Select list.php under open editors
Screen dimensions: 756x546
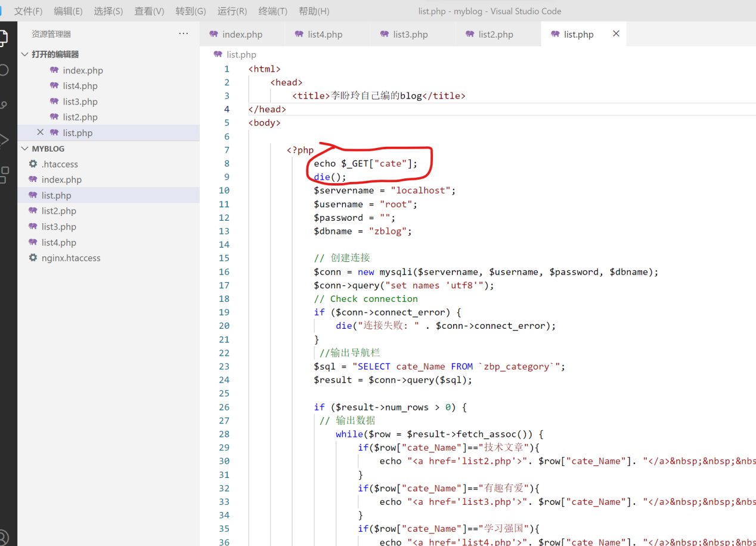click(x=78, y=132)
